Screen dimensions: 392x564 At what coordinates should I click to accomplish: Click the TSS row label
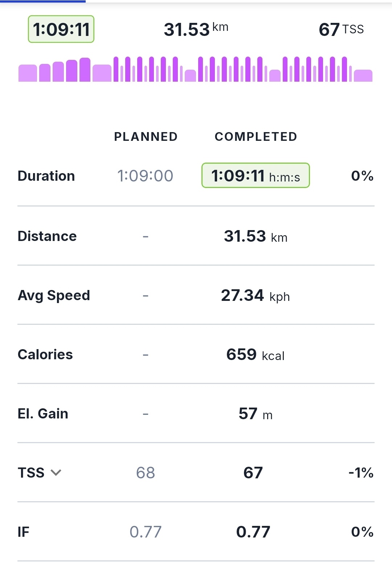[x=31, y=473]
